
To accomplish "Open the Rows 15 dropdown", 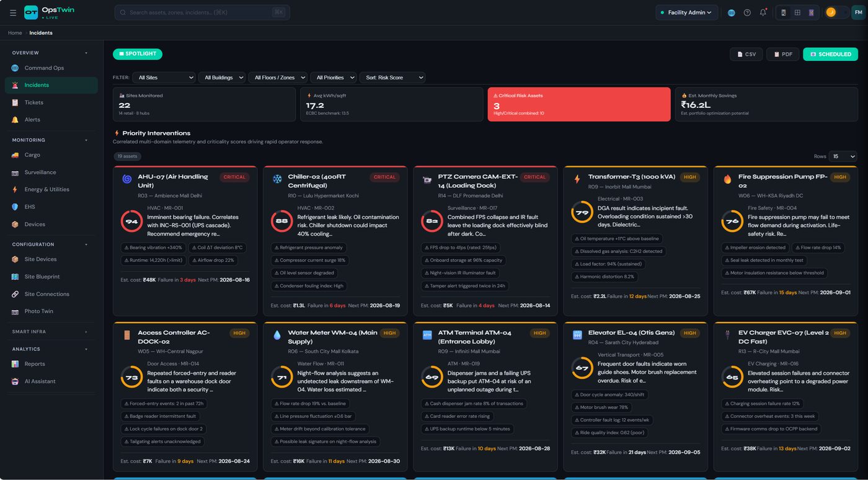I will 843,156.
